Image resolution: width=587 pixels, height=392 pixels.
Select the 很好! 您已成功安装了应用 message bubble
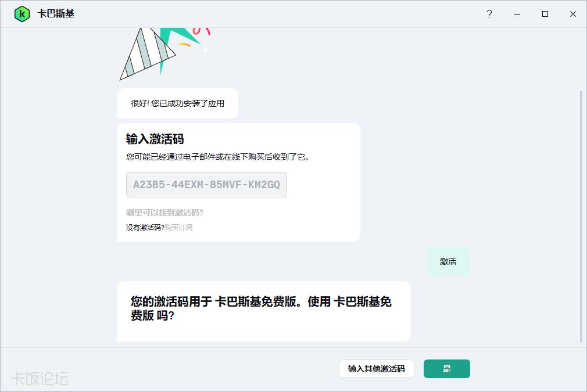click(x=177, y=103)
